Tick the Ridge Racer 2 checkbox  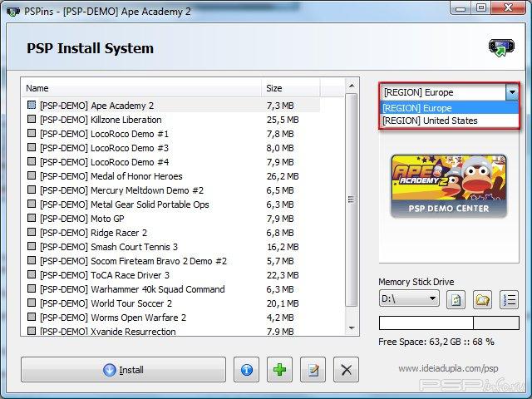coord(32,233)
